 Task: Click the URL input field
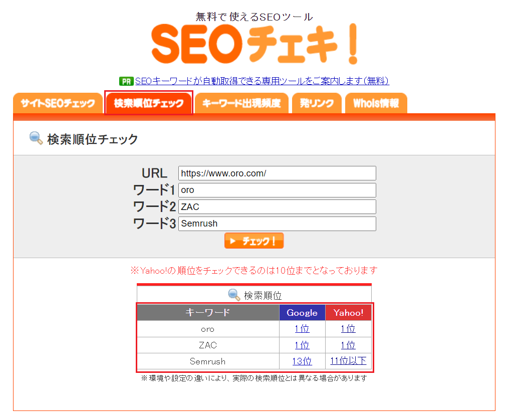[277, 173]
